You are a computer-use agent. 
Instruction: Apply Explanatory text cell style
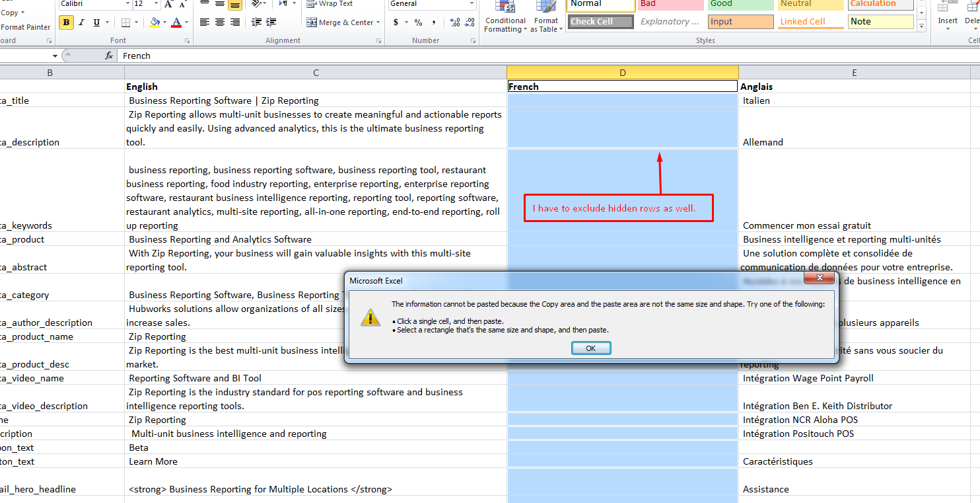[x=671, y=22]
